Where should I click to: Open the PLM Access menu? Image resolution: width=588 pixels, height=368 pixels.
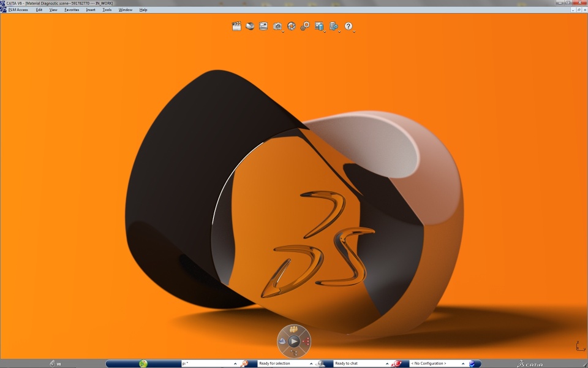coord(18,10)
